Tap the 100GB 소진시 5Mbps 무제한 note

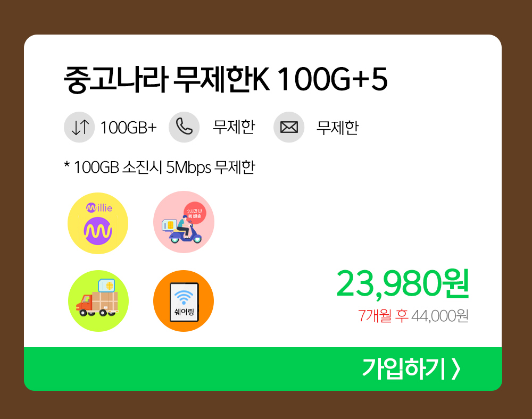[x=160, y=167]
